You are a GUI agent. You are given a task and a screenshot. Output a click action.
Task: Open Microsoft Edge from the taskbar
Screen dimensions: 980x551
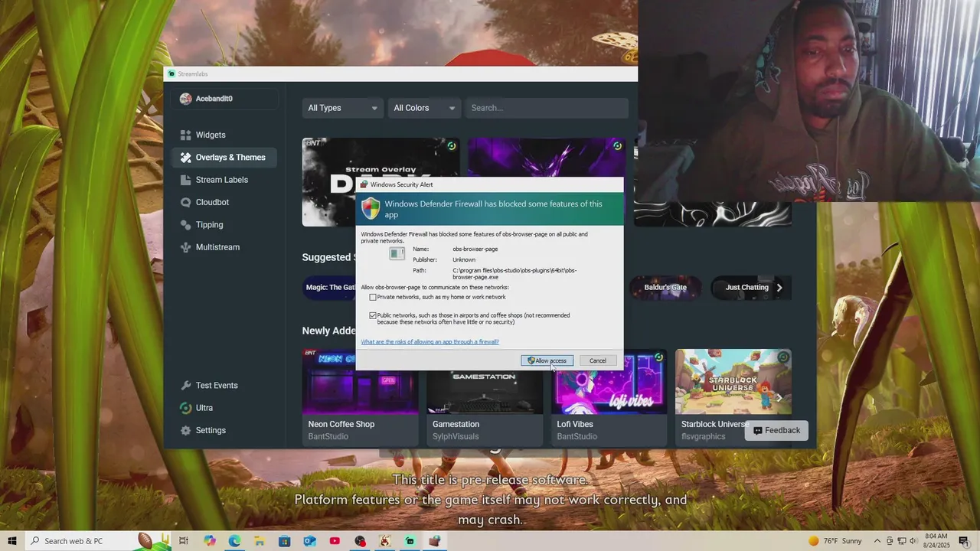pos(234,541)
